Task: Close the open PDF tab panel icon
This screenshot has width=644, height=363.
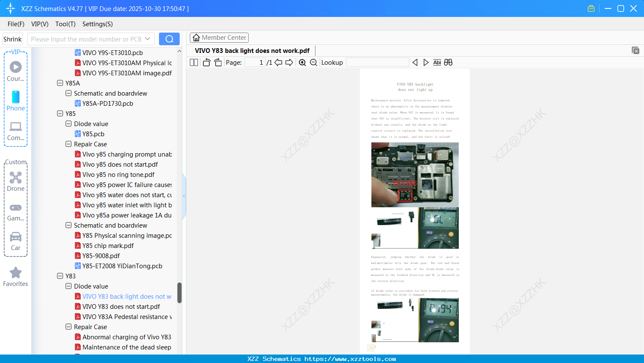Action: [x=636, y=50]
